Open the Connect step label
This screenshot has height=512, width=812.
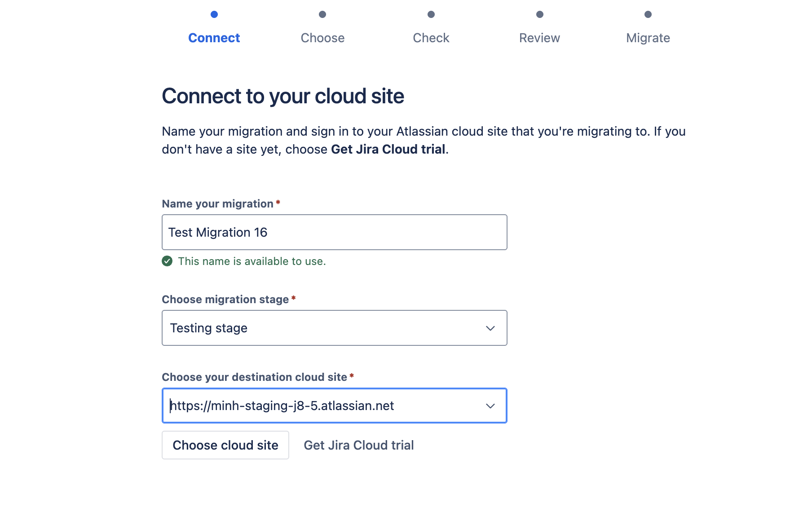(214, 38)
